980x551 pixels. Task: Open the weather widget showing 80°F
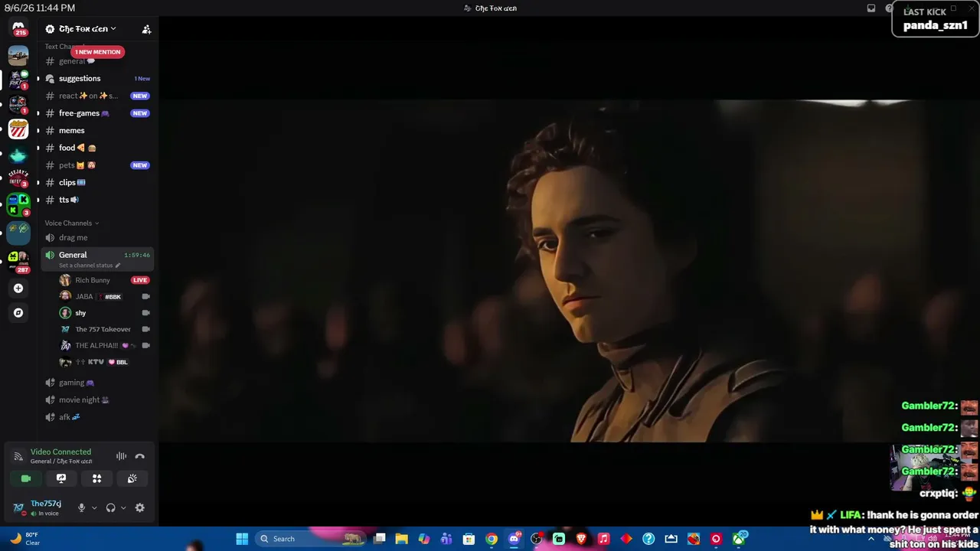click(24, 539)
